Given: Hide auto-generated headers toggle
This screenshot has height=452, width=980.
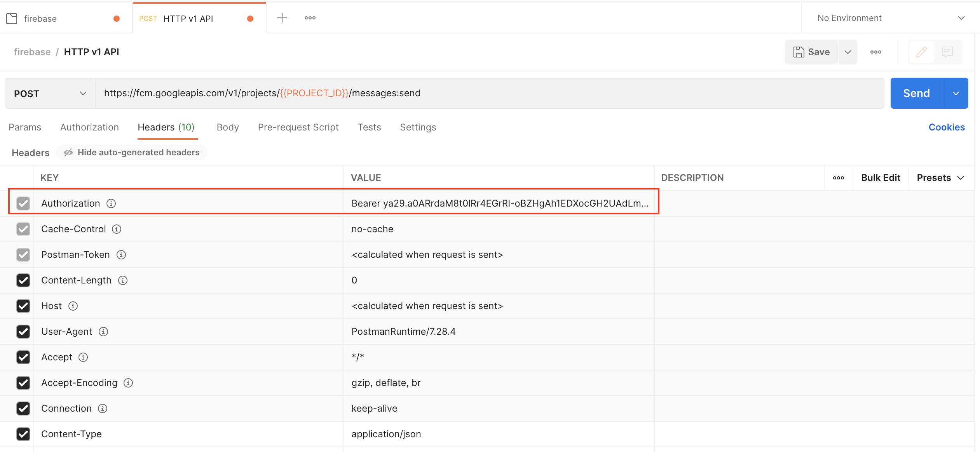Looking at the screenshot, I should pos(132,152).
